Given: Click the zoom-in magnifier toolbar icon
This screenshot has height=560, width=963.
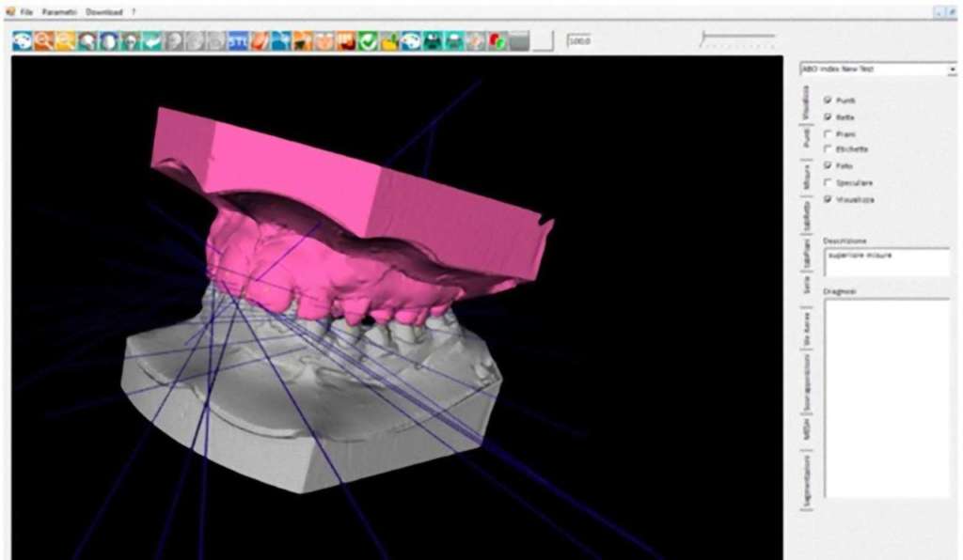Looking at the screenshot, I should [x=43, y=41].
